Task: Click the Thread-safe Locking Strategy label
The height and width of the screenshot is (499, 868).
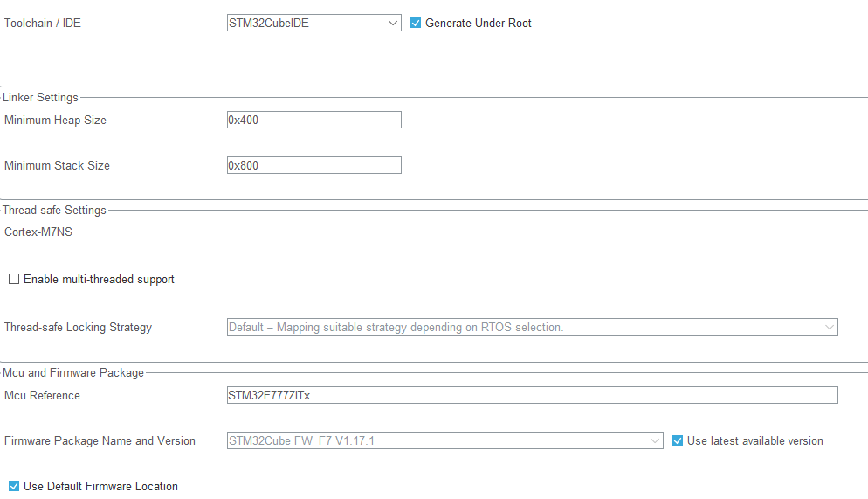Action: 78,327
